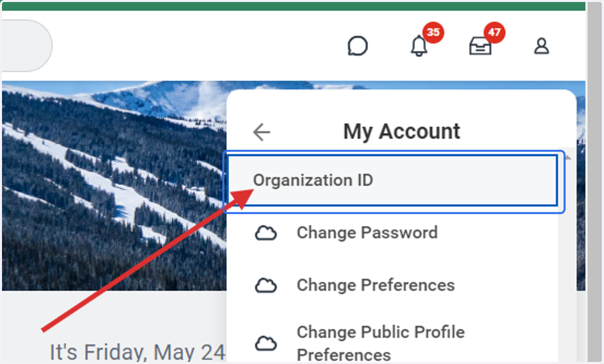This screenshot has height=364, width=604.
Task: Click the "It's Friday, May 24" greeting text
Action: [x=137, y=351]
